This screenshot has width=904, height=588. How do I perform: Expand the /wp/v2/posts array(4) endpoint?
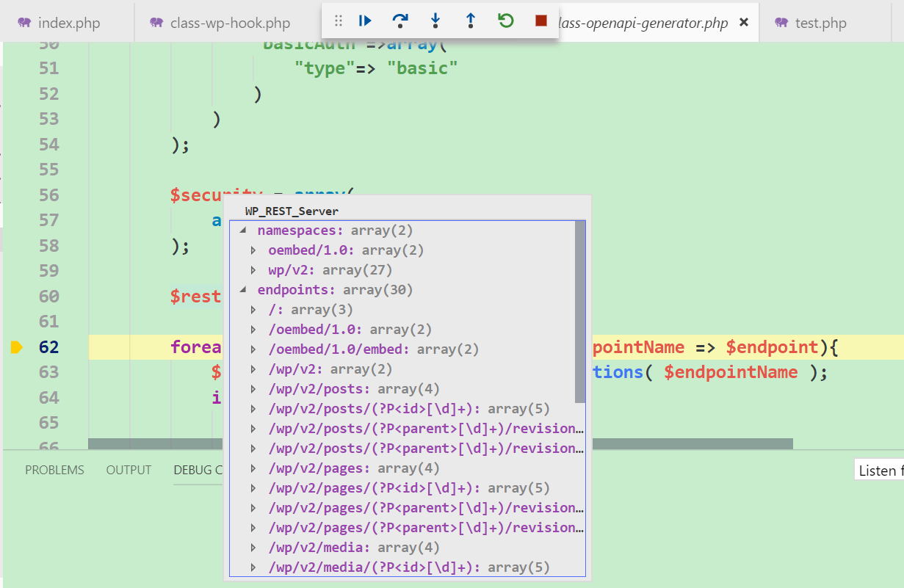pos(254,389)
